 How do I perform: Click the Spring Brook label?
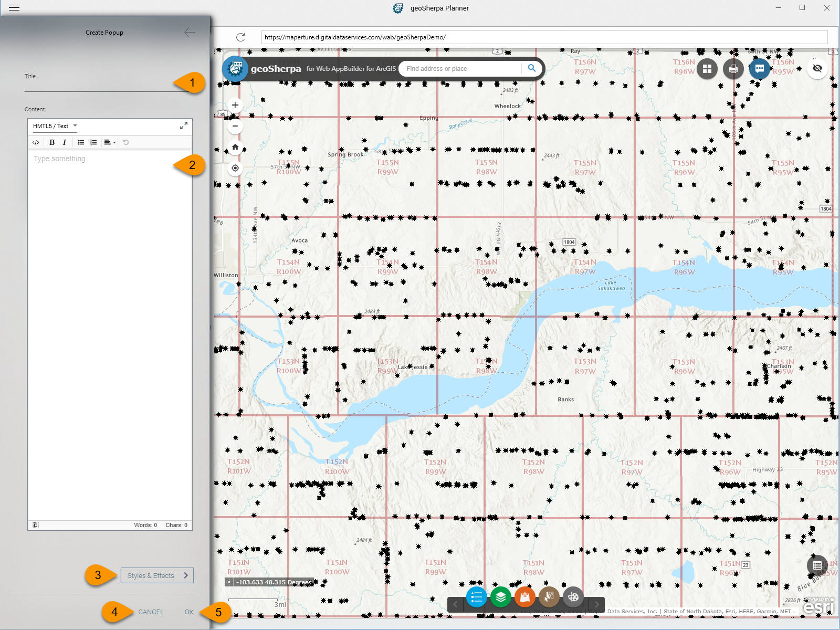(x=345, y=155)
